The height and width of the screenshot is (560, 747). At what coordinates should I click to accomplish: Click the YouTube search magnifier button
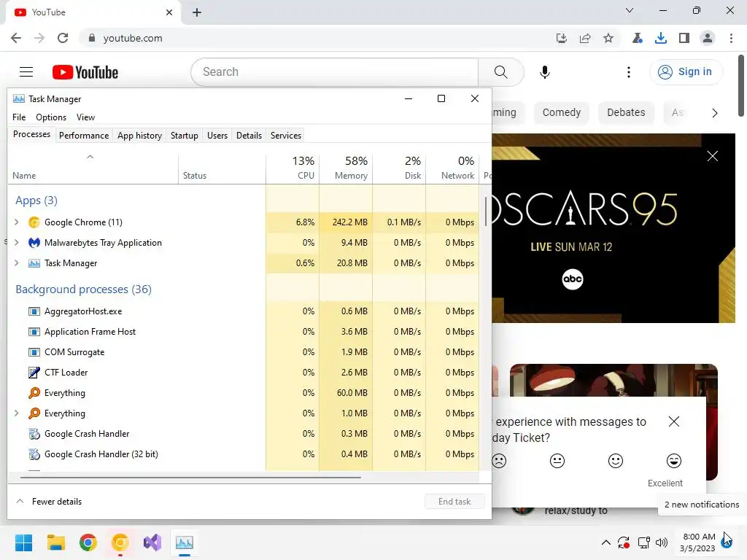coord(500,72)
